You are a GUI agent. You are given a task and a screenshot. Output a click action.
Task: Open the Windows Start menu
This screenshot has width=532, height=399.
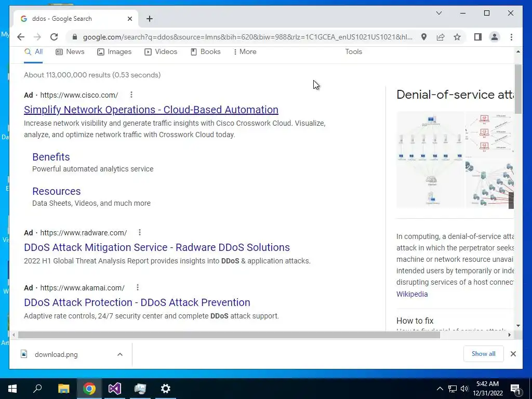[12, 389]
